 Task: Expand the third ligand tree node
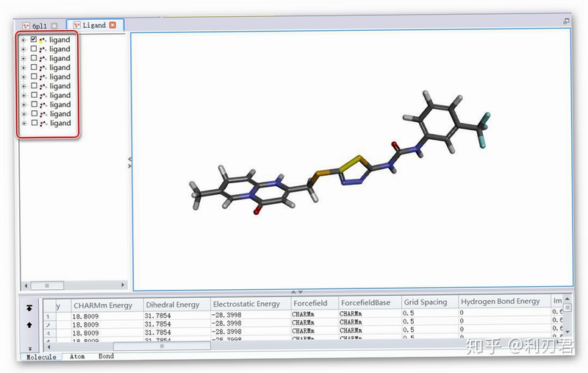point(24,58)
